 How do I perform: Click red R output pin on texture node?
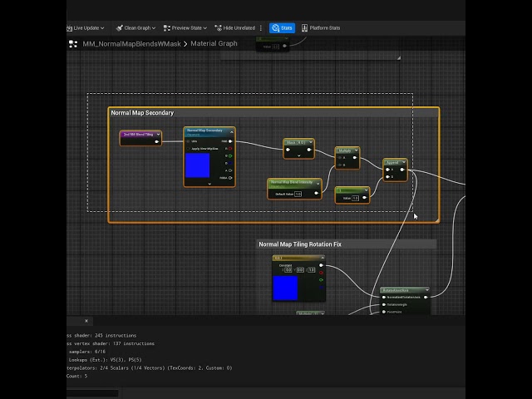coord(230,149)
